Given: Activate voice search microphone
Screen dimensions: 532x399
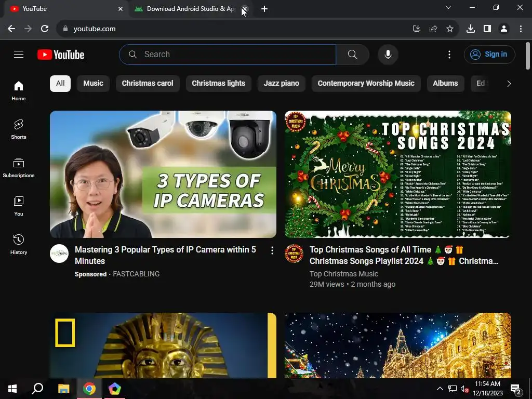Looking at the screenshot, I should click(388, 54).
